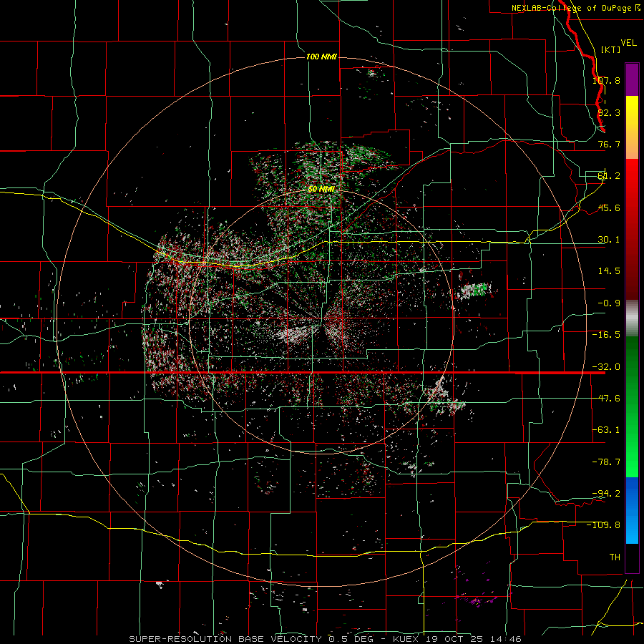
Task: Click the -63.1 velocity scale value
Action: point(606,430)
